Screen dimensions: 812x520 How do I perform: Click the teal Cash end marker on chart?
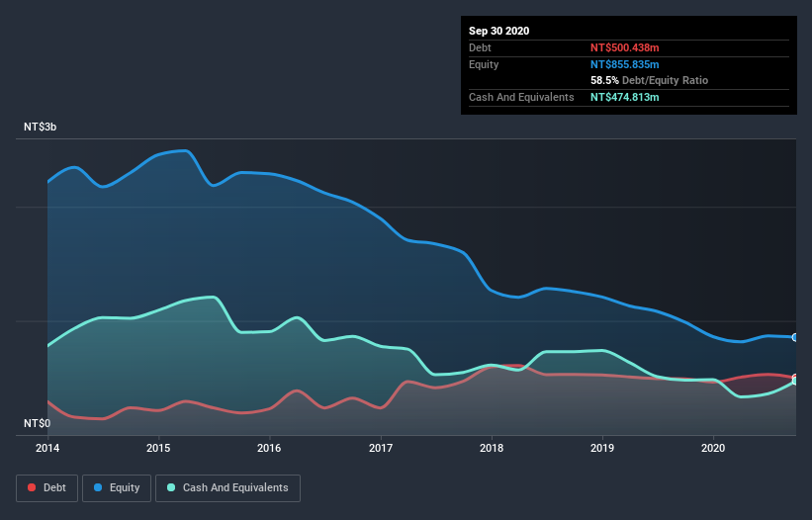[795, 381]
